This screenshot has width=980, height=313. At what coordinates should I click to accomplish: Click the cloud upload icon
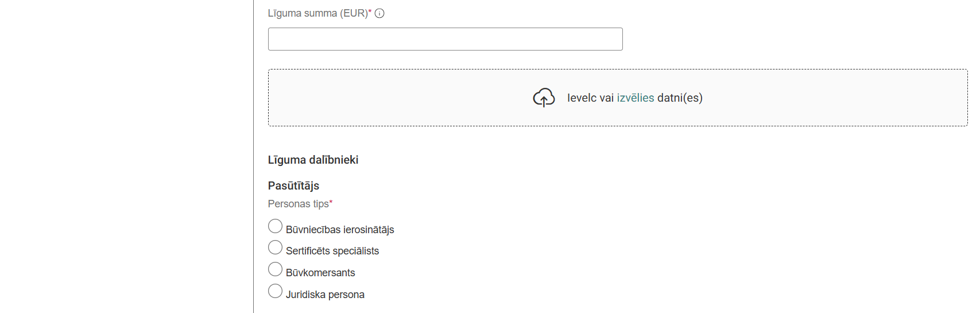544,98
